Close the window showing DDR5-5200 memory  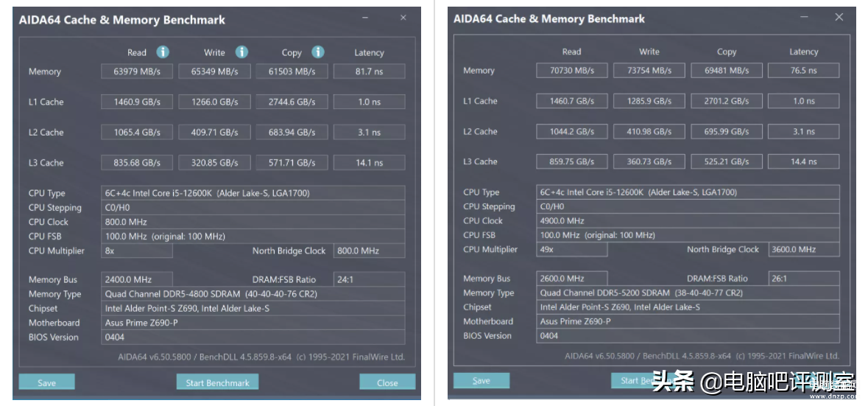click(839, 17)
